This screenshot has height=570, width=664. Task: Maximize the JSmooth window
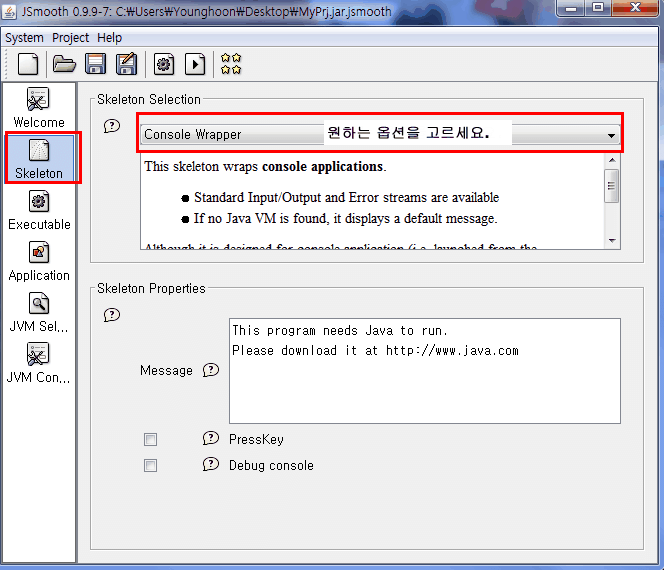(x=598, y=8)
